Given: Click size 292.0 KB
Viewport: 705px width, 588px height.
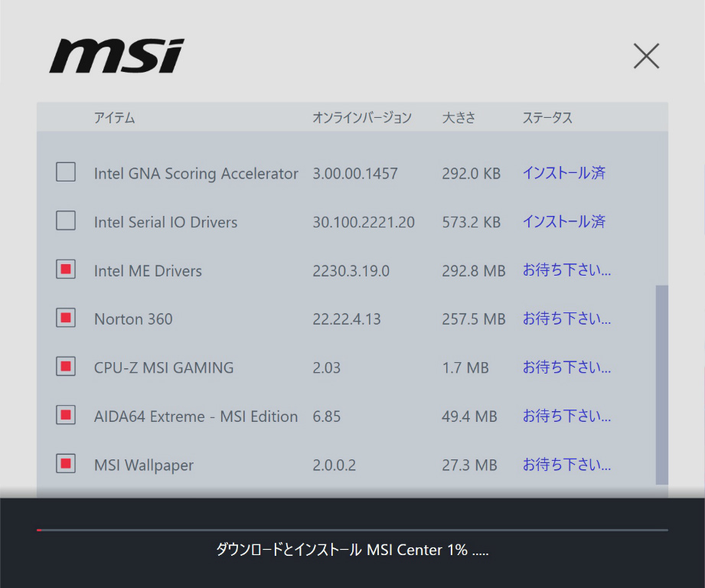Looking at the screenshot, I should point(472,174).
